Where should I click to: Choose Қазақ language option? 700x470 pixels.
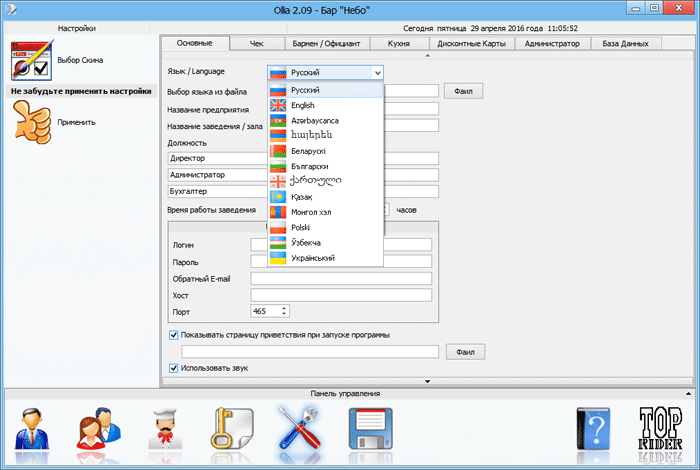(325, 197)
